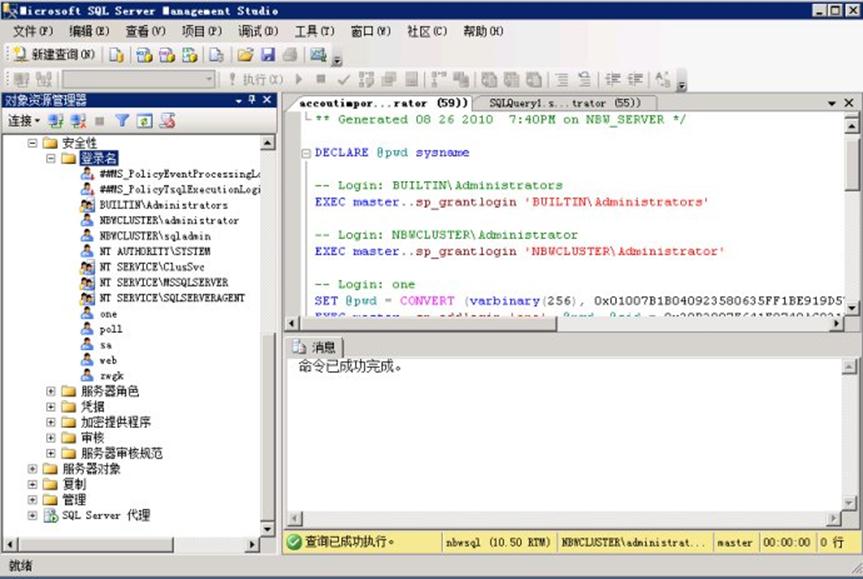Image resolution: width=863 pixels, height=579 pixels.
Task: Click the Refresh icon in Object Explorer
Action: coord(144,121)
